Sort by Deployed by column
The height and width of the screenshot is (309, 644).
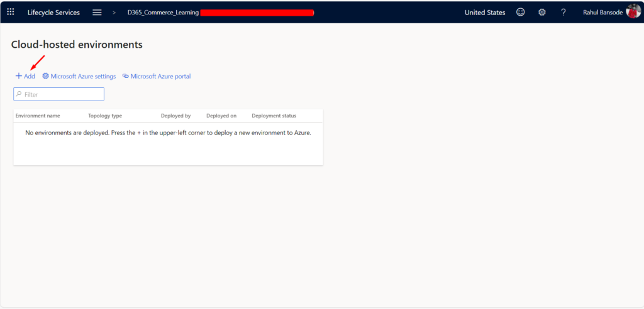(x=176, y=116)
